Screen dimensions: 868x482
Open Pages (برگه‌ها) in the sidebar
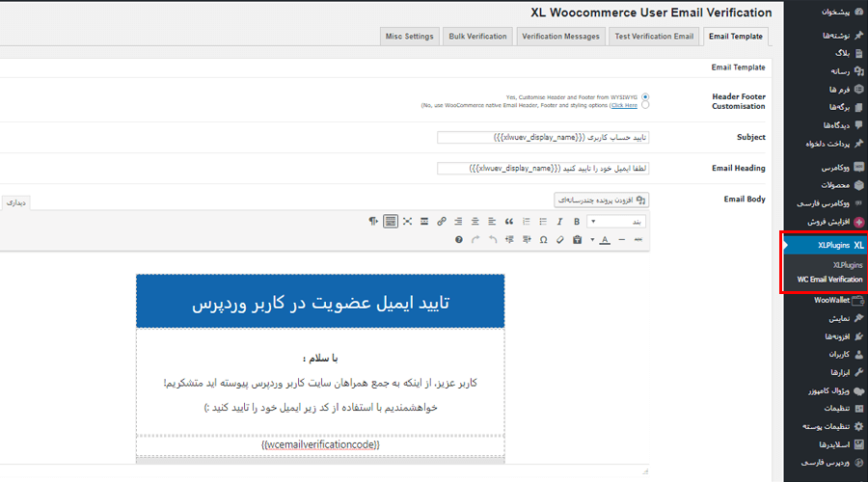839,107
